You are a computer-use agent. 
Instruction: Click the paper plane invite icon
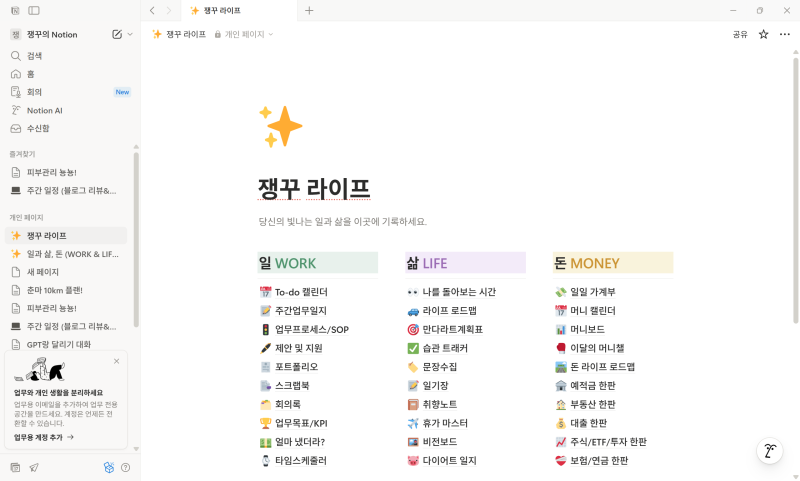34,467
